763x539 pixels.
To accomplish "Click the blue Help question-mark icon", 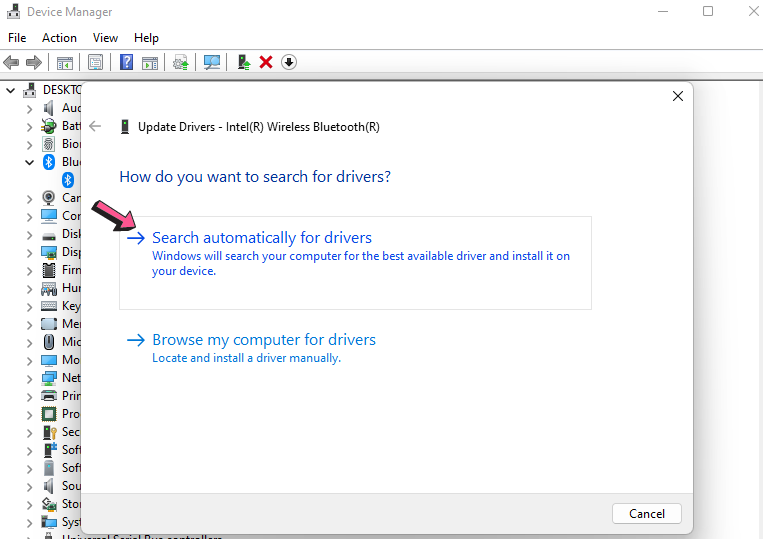I will (127, 62).
